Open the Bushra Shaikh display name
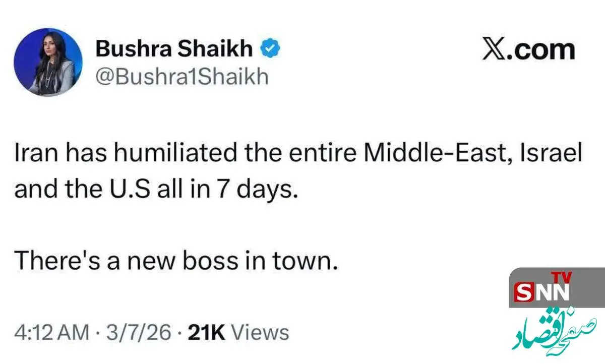This screenshot has width=605, height=364. pos(174,49)
